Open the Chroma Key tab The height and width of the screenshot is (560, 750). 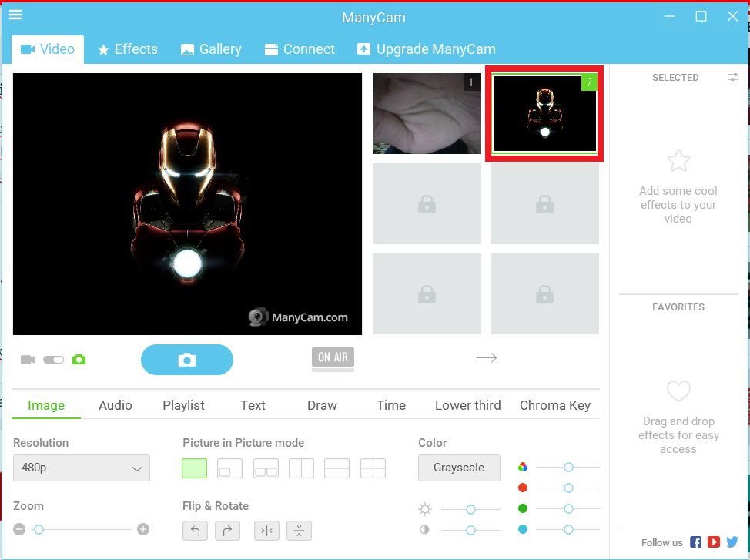pos(555,405)
